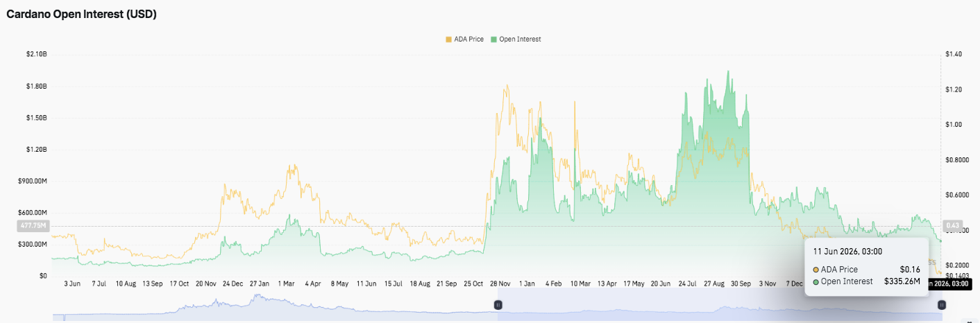
Task: Click the $0.16 ADA Price tooltip value
Action: pos(910,269)
